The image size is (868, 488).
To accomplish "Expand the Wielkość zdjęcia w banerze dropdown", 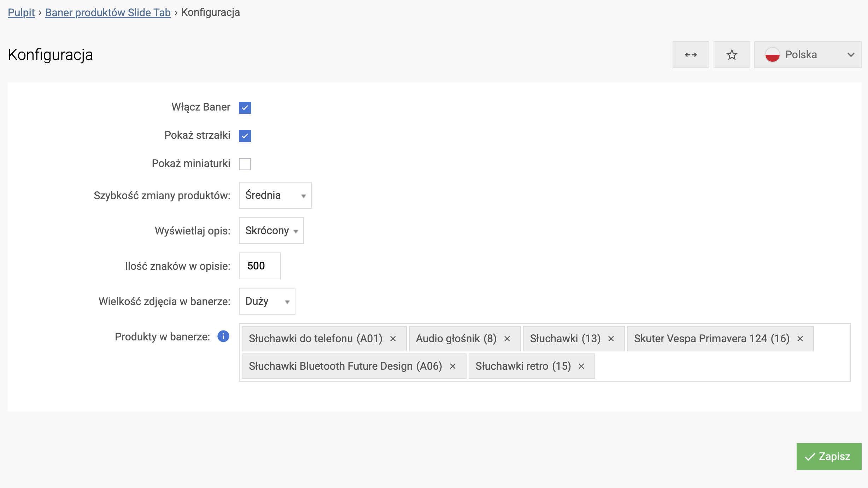I will (x=267, y=301).
